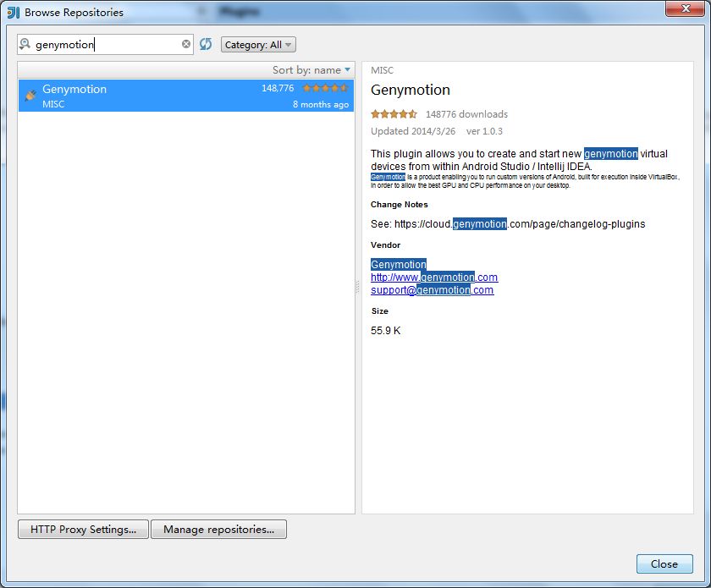The image size is (711, 588).
Task: Open the Sort by: name dropdown
Action: pos(311,70)
